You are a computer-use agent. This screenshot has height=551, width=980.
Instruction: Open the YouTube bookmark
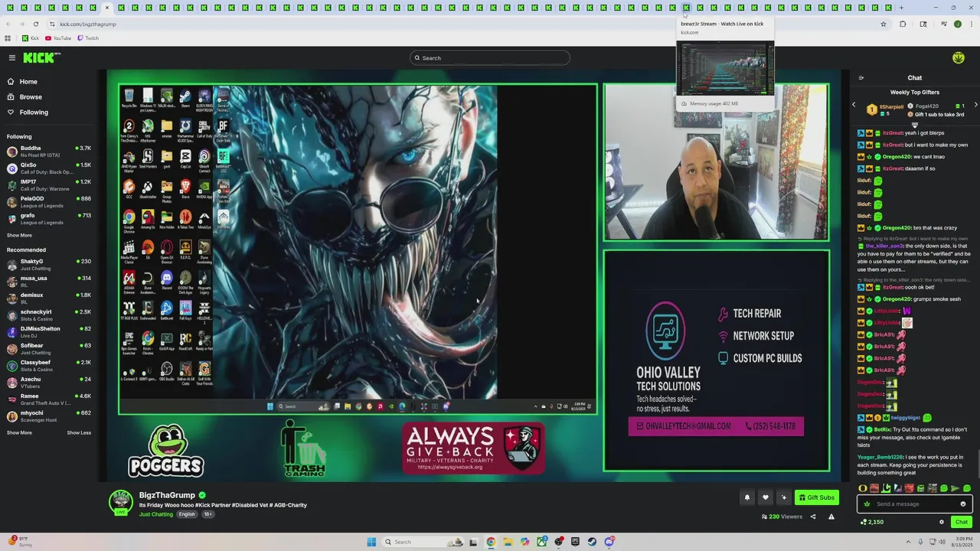click(x=58, y=38)
